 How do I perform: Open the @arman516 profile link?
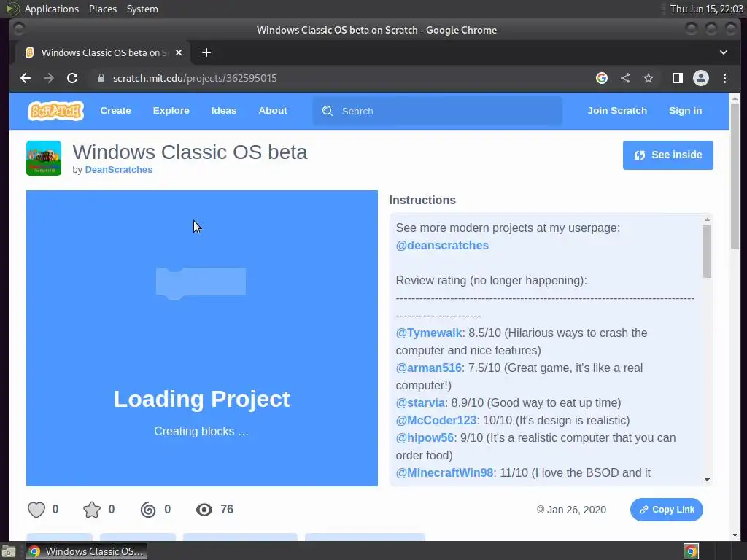pos(429,367)
